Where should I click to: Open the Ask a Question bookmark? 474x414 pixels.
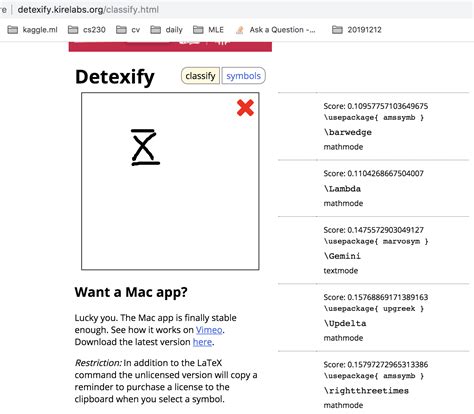tap(275, 30)
